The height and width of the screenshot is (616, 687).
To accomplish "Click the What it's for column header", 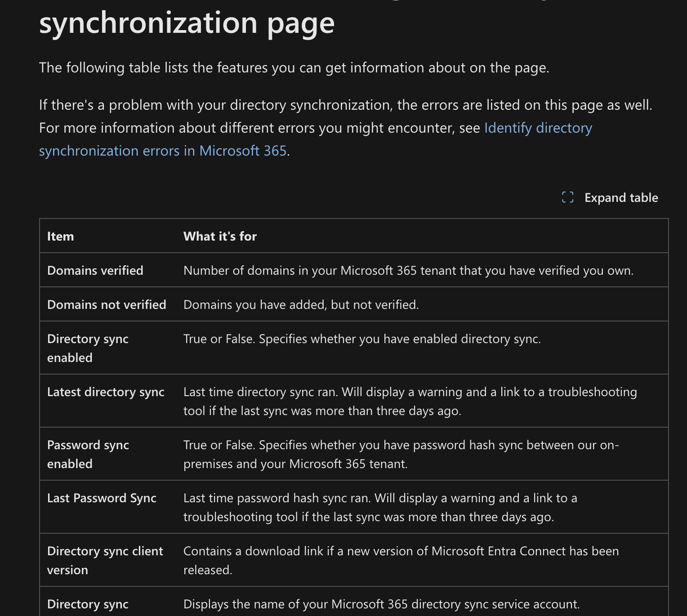I will click(x=220, y=236).
